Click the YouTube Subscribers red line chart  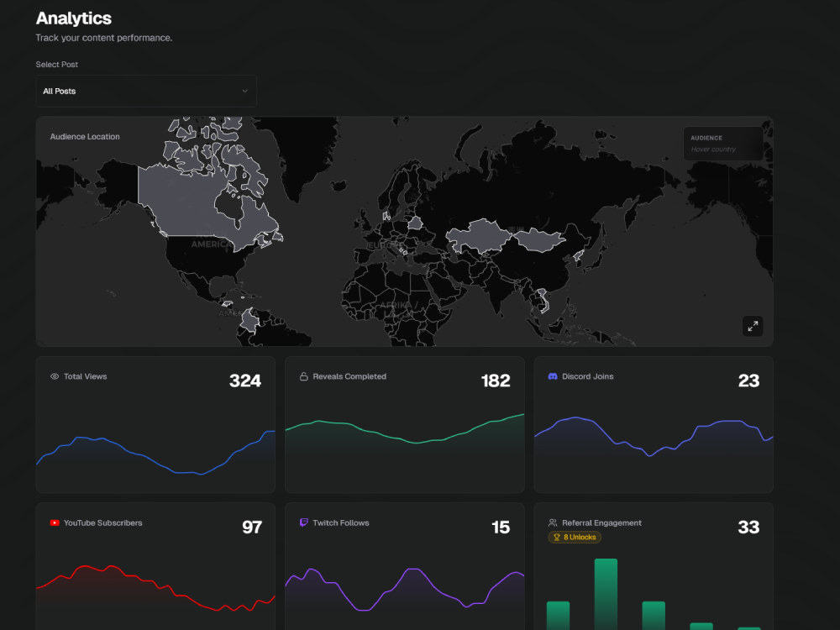coord(155,588)
